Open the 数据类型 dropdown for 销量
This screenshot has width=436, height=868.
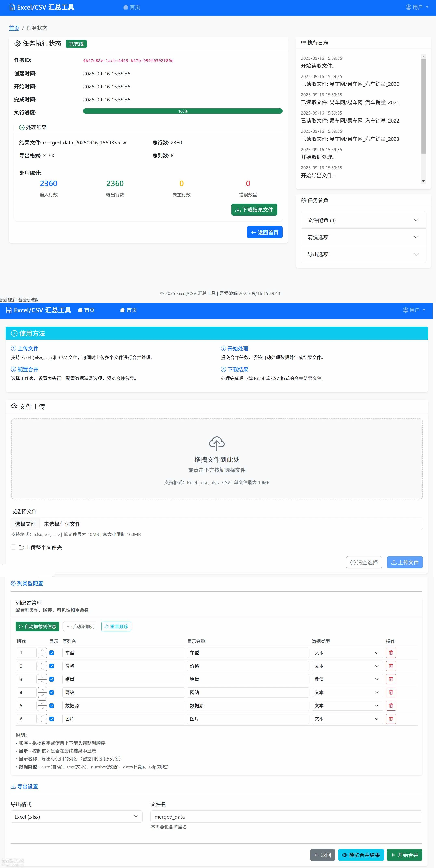click(347, 679)
